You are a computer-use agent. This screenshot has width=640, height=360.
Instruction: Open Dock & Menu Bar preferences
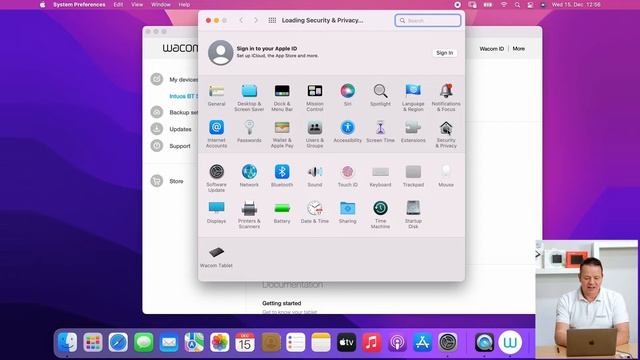coord(282,98)
